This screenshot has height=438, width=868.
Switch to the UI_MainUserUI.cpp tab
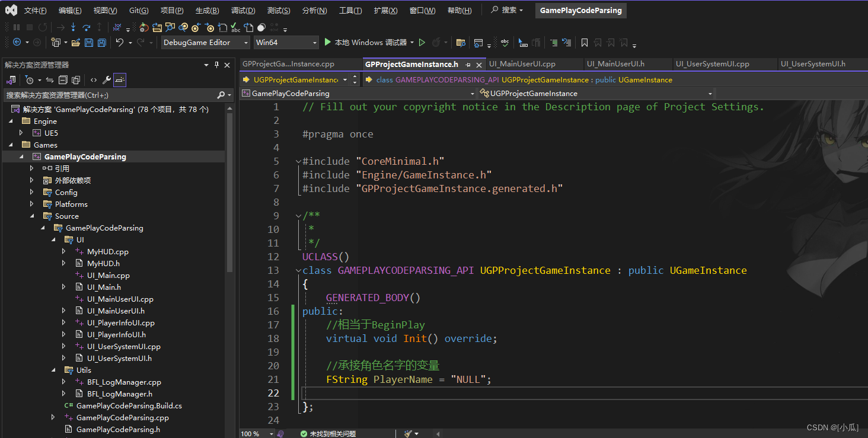522,64
